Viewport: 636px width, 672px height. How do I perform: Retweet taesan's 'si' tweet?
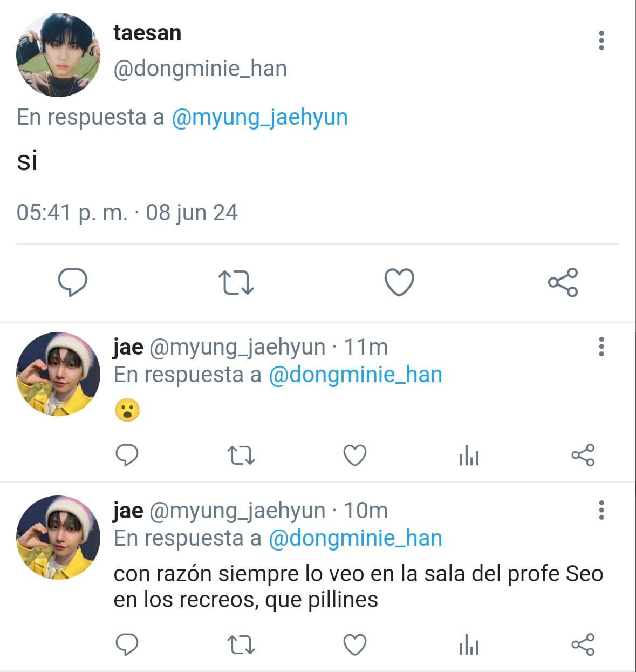236,282
